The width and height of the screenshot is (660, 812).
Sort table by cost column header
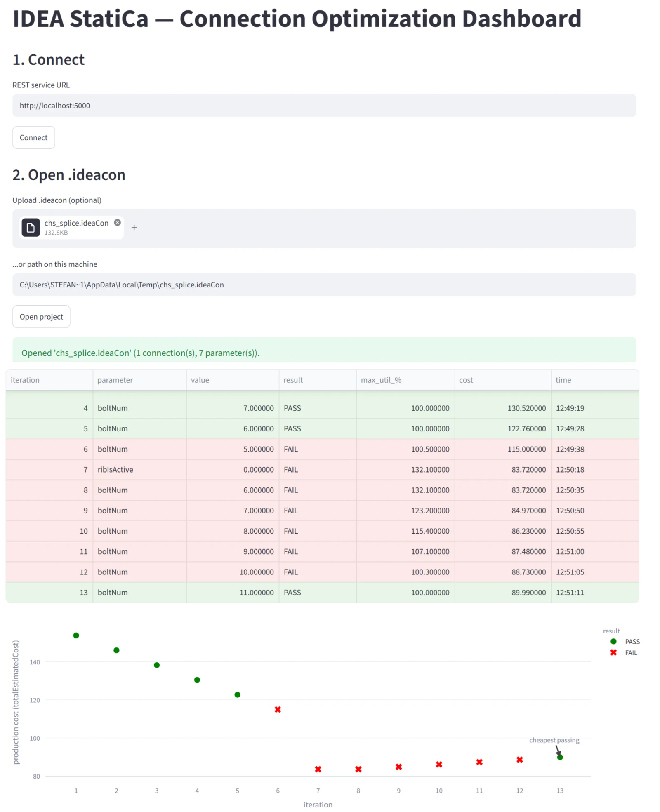pos(503,380)
